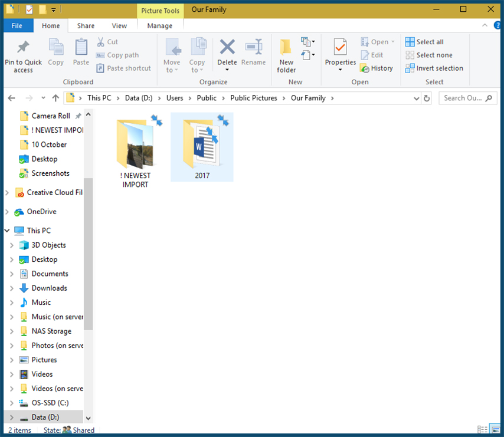Select Pictures in the navigation pane
This screenshot has height=437, width=504.
44,360
